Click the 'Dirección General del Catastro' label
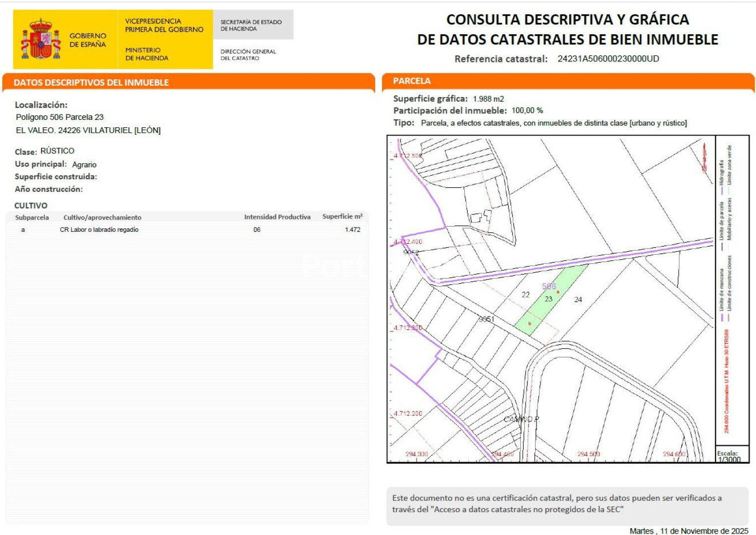This screenshot has width=756, height=535. point(248,54)
